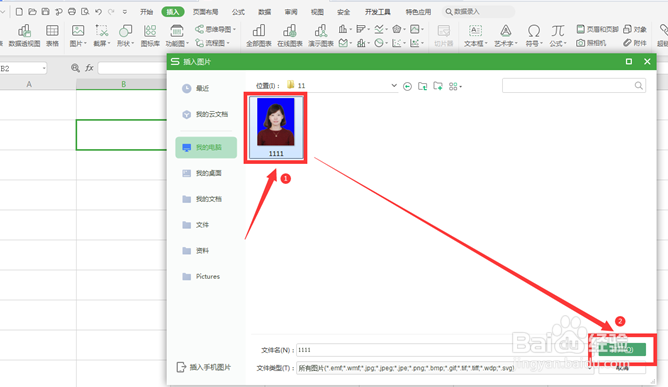Image resolution: width=668 pixels, height=387 pixels.
Task: Click the New document icon in quick access bar
Action: coord(19,12)
